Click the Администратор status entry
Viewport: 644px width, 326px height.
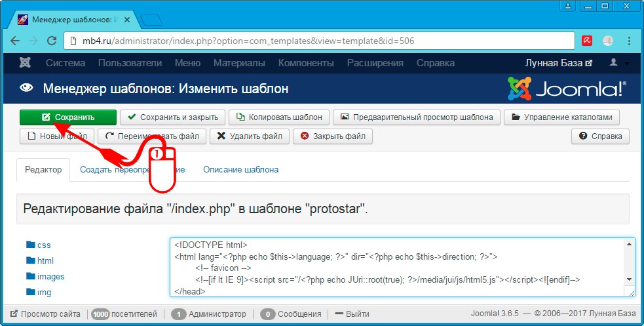tap(208, 314)
